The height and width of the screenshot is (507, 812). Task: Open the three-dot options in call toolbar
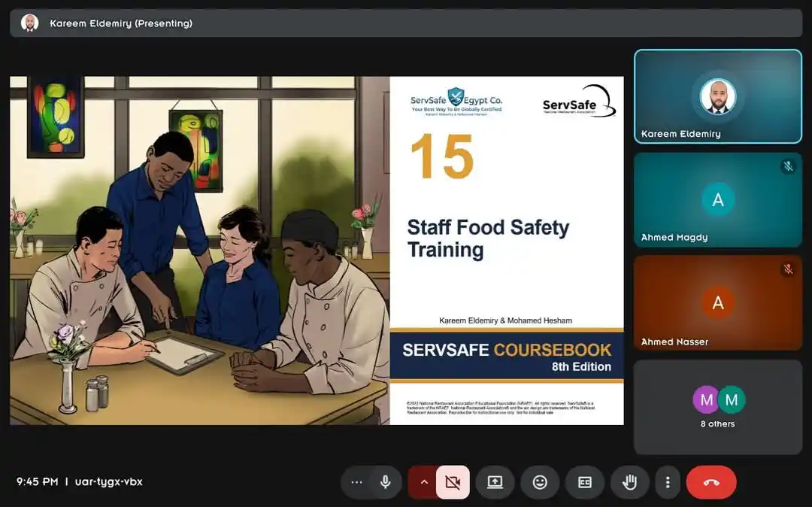point(356,483)
